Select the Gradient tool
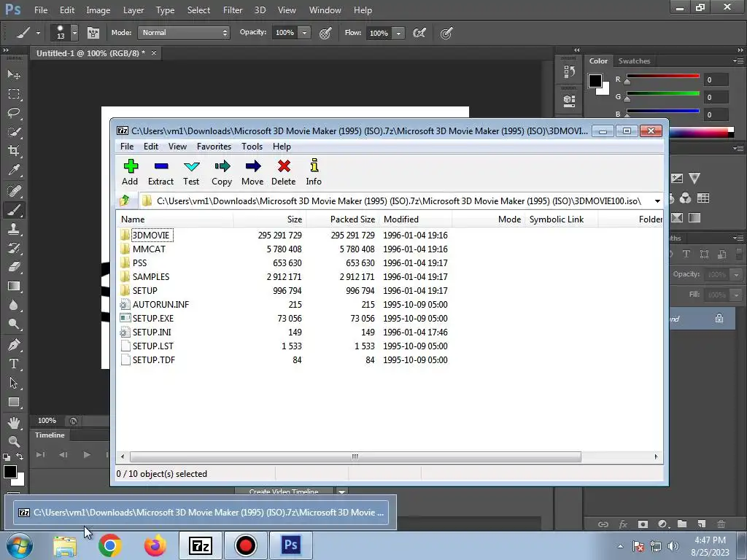 pyautogui.click(x=14, y=286)
